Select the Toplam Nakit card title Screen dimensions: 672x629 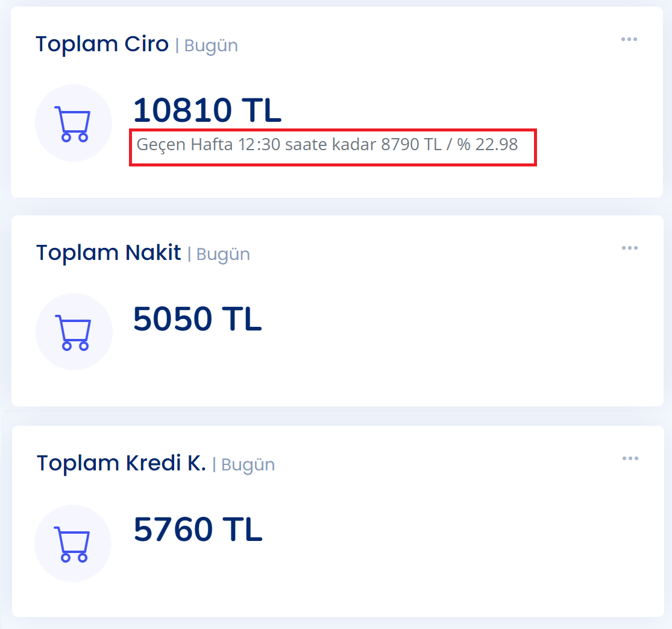(x=108, y=253)
